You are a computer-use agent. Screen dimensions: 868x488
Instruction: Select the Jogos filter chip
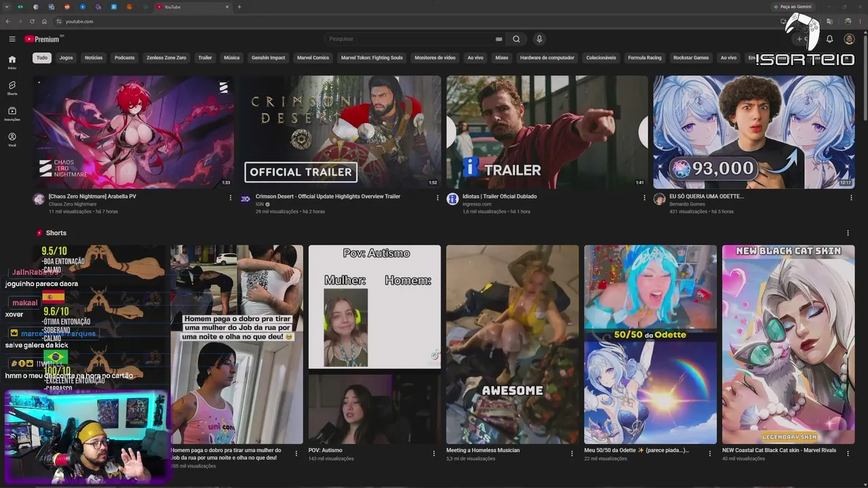pyautogui.click(x=66, y=58)
